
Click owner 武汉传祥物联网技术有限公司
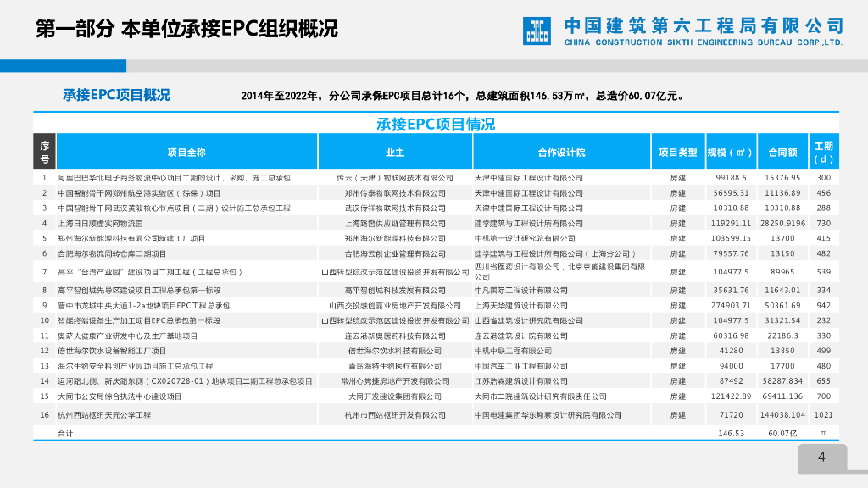point(395,208)
